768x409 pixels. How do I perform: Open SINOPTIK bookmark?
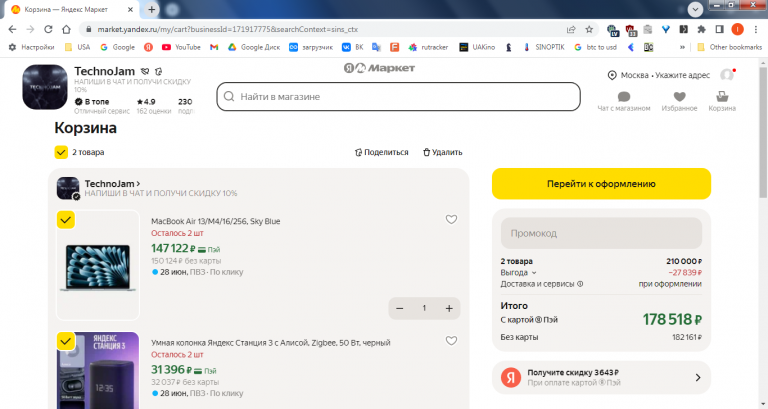click(x=544, y=47)
